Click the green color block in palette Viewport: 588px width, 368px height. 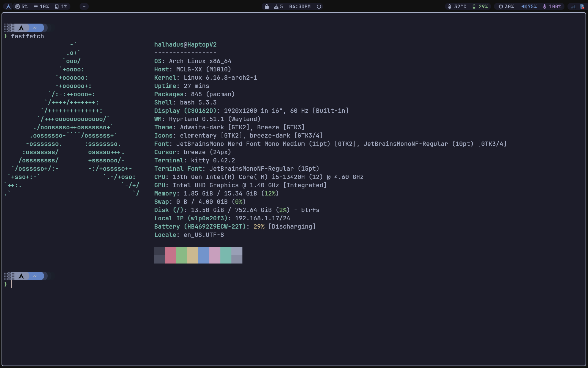pos(182,255)
